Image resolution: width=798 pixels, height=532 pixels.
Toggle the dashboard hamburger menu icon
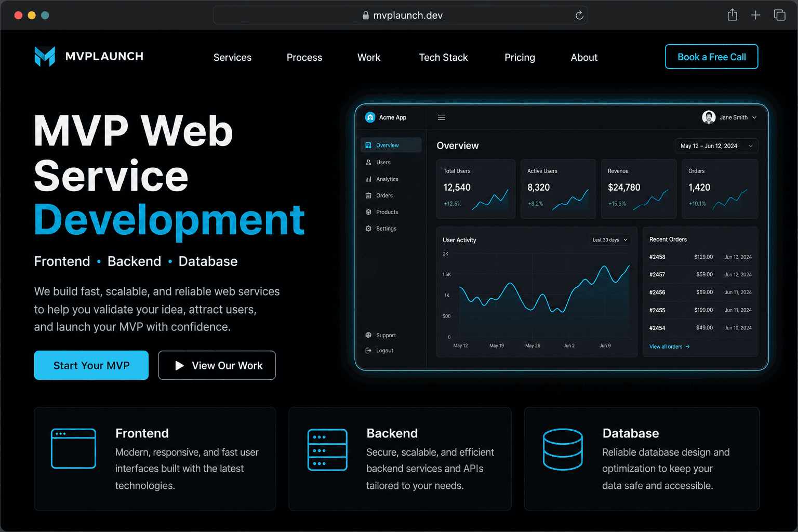click(x=442, y=117)
